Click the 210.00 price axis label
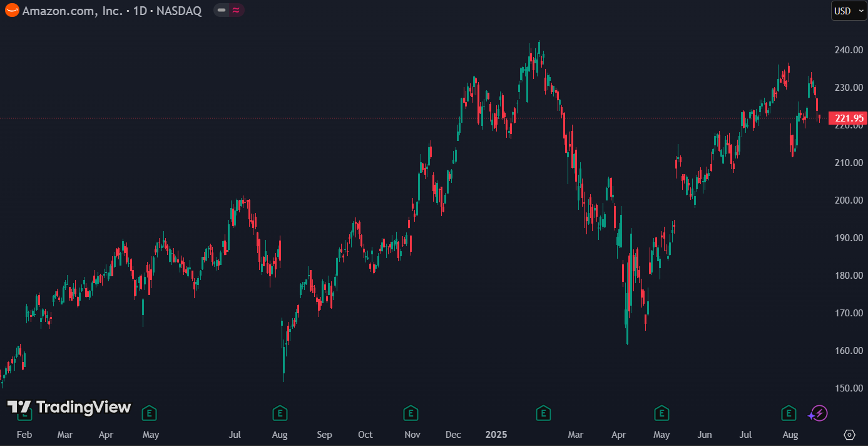This screenshot has width=868, height=446. 848,163
